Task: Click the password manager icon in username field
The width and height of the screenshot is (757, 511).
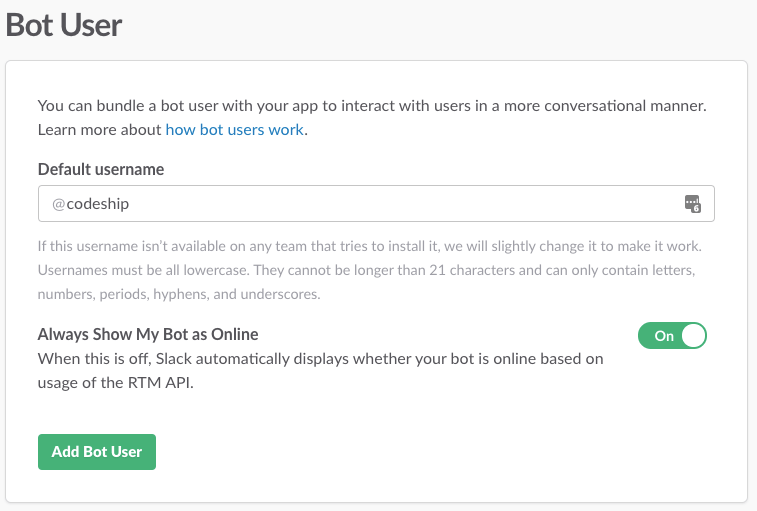Action: [692, 203]
